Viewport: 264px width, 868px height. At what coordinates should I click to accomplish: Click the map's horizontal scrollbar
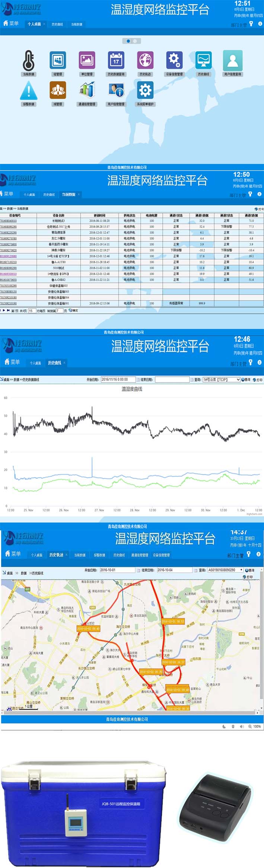point(130,712)
